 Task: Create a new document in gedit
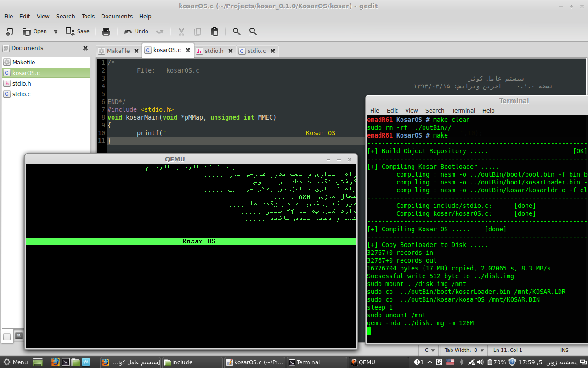pyautogui.click(x=9, y=32)
